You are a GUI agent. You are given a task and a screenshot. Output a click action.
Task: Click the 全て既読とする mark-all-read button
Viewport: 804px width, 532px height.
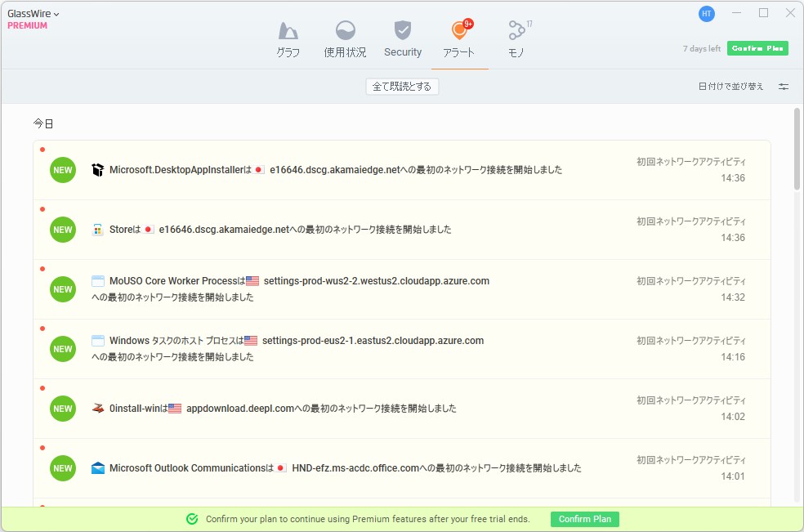click(x=402, y=85)
